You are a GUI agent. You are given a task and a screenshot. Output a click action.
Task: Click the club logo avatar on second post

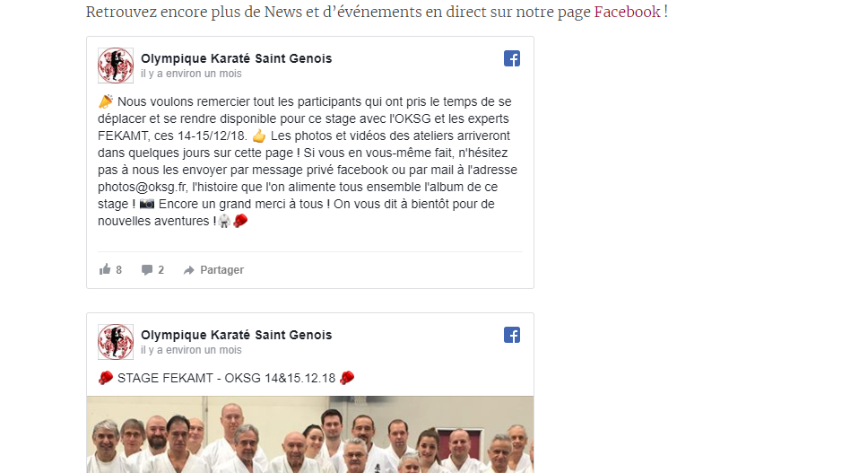coord(116,342)
